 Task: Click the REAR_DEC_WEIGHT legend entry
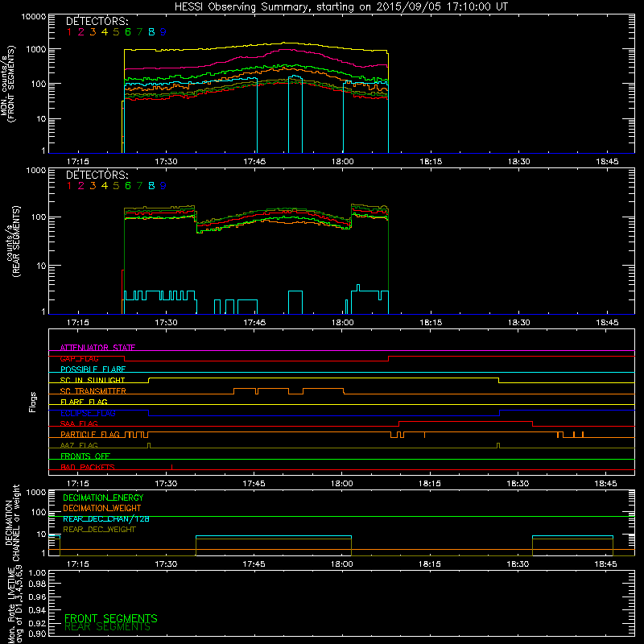[99, 530]
